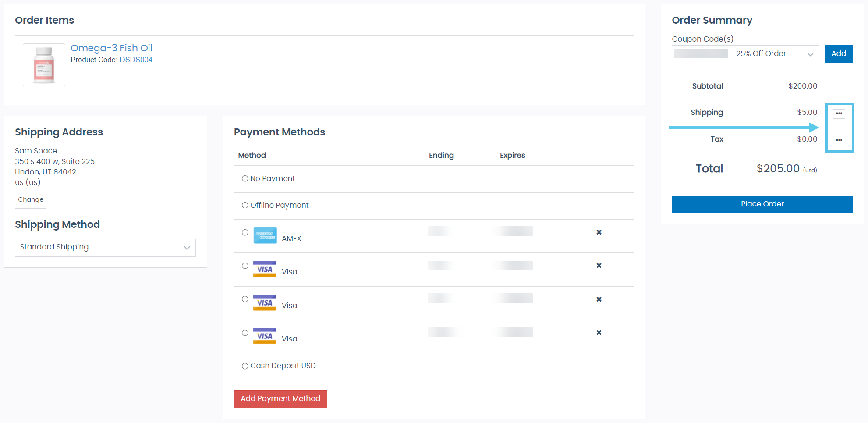Click the AMEX card logo
The image size is (868, 423).
265,236
